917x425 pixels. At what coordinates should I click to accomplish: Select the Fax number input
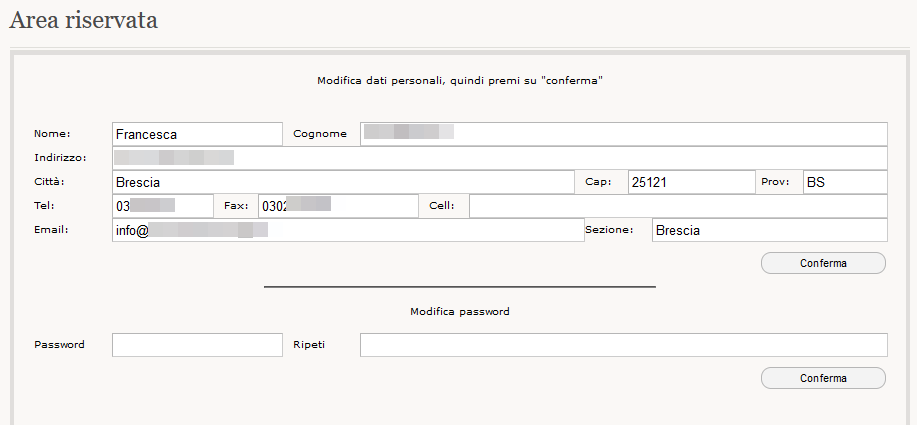click(338, 206)
